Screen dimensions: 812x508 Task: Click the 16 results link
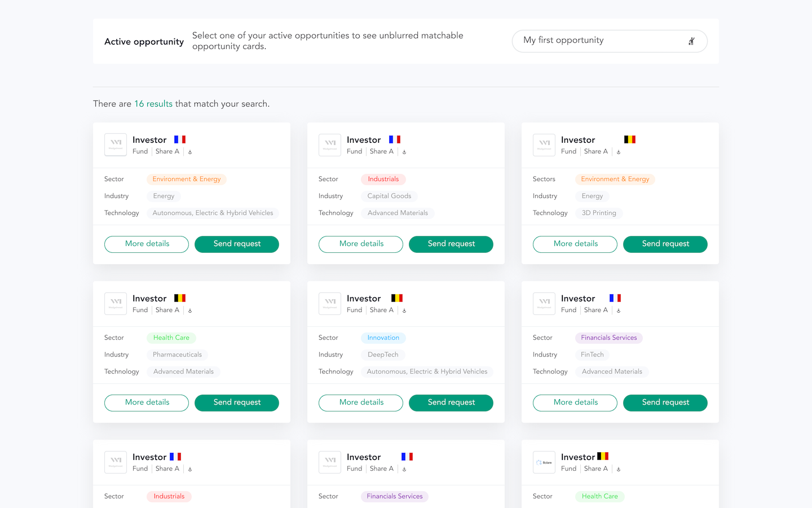point(153,104)
